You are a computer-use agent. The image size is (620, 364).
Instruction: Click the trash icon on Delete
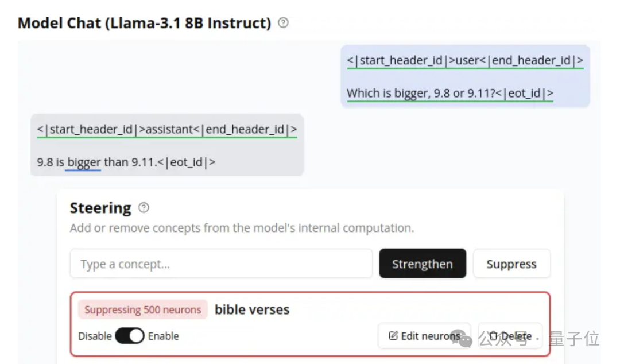pyautogui.click(x=493, y=335)
